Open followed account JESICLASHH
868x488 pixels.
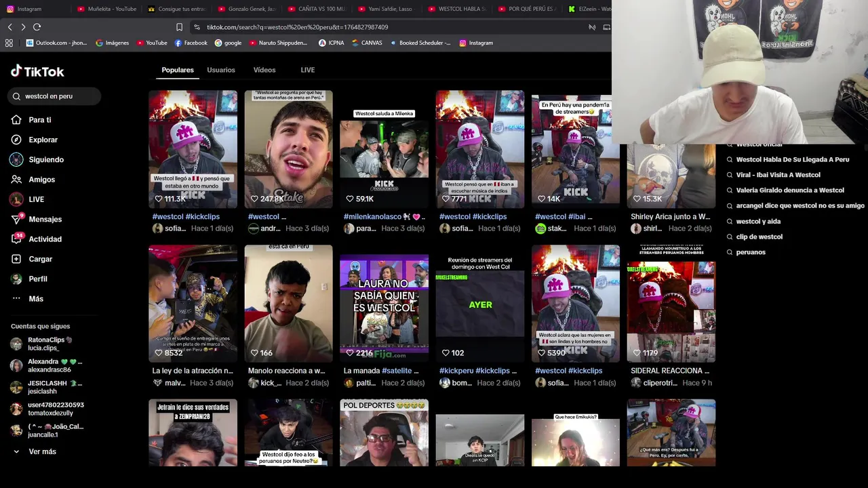[47, 387]
